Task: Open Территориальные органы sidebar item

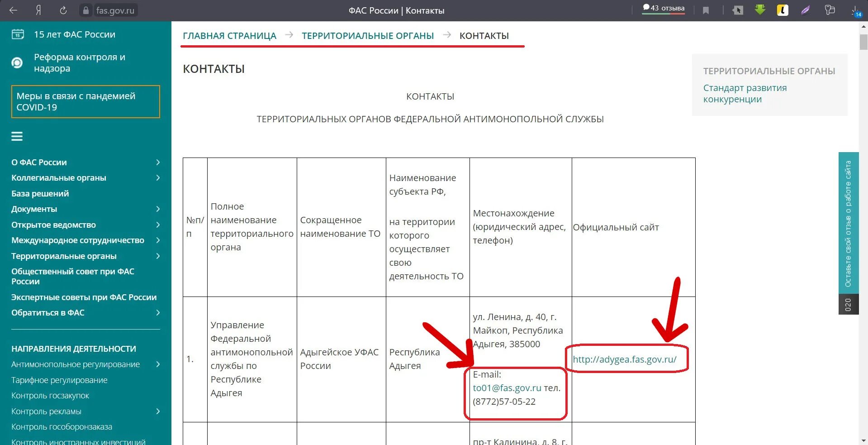Action: click(64, 256)
